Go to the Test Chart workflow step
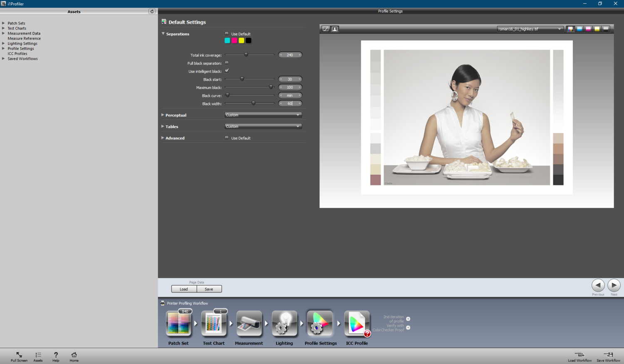Screen dimensions: 624x364 (214, 324)
